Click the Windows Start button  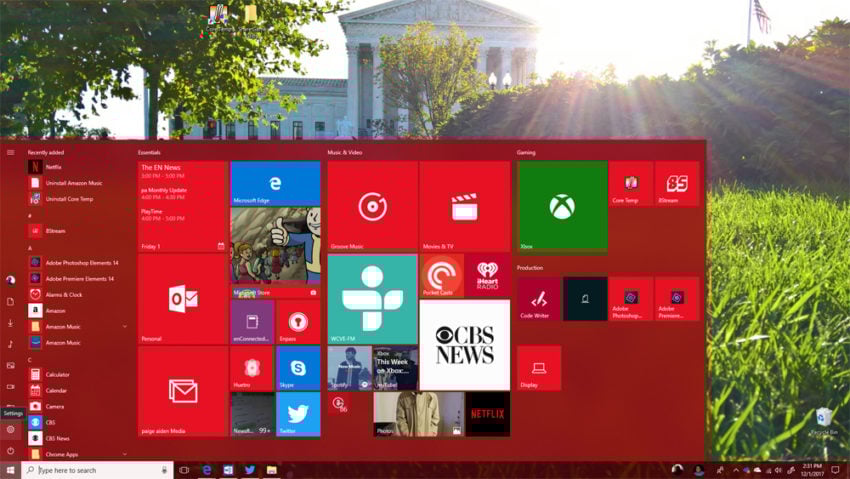pos(10,470)
